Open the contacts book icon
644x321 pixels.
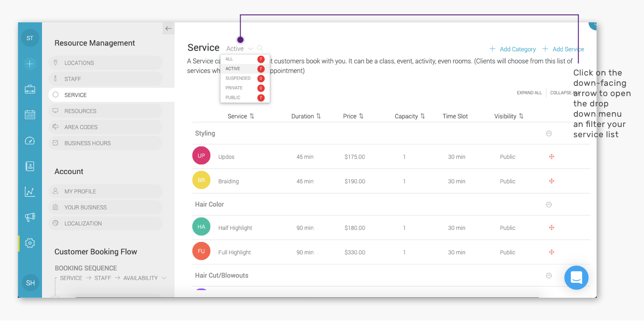click(x=30, y=166)
